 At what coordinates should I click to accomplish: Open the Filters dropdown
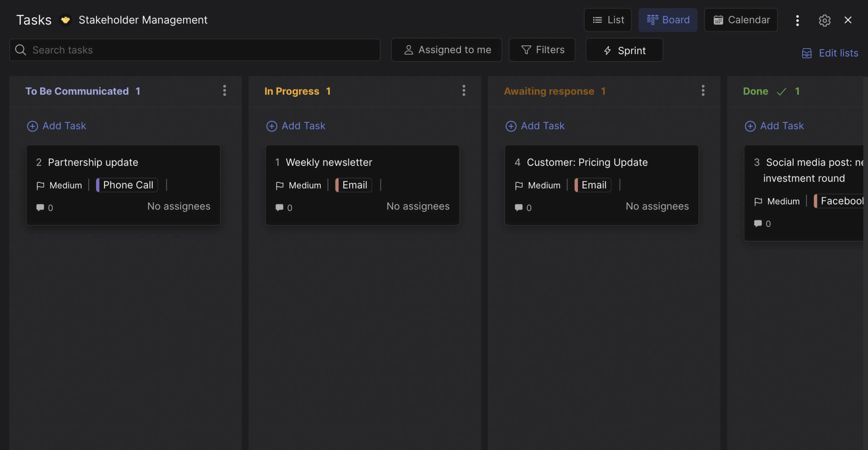tap(542, 50)
